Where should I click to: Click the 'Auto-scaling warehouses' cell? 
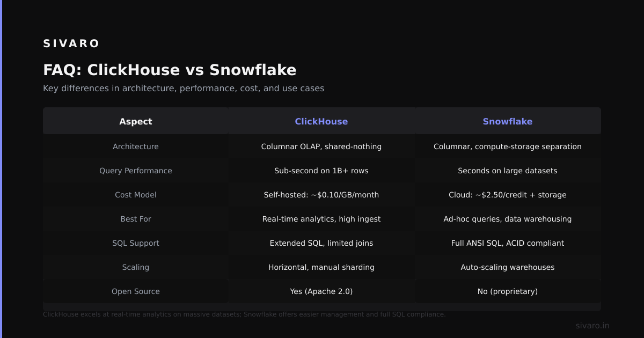tap(508, 267)
